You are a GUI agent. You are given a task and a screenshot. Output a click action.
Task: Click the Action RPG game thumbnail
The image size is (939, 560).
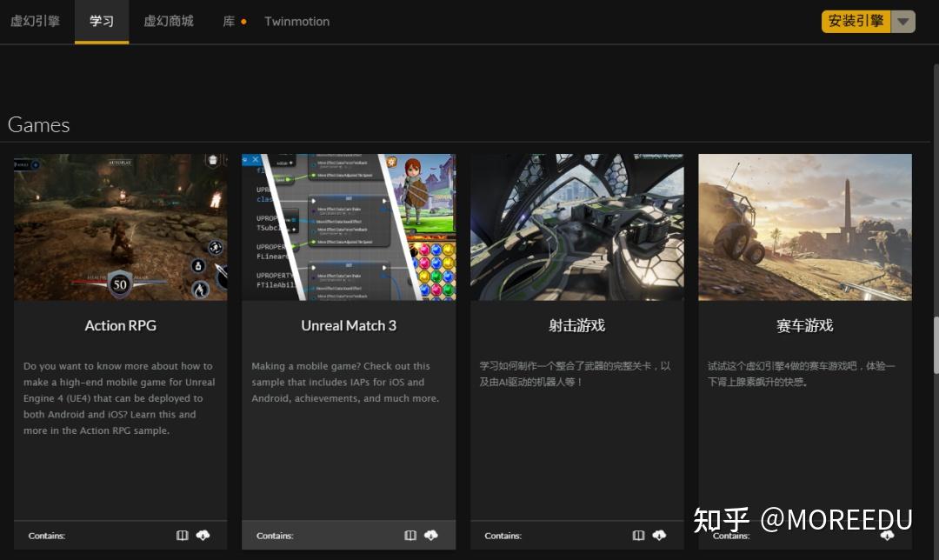(121, 227)
